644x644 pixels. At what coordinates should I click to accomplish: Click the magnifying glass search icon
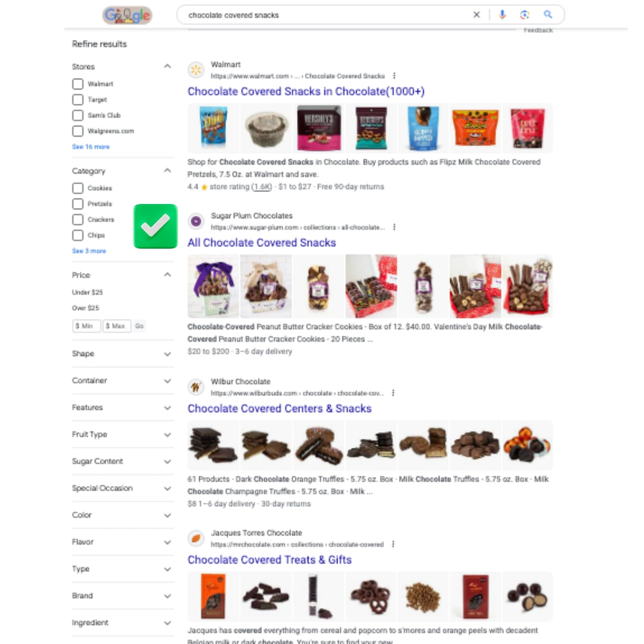pyautogui.click(x=548, y=15)
